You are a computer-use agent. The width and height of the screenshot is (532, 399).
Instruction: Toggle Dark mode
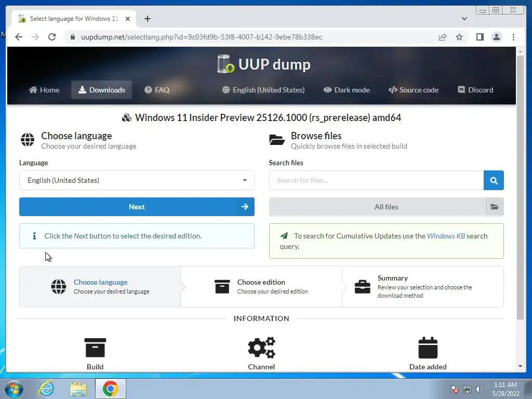[347, 90]
